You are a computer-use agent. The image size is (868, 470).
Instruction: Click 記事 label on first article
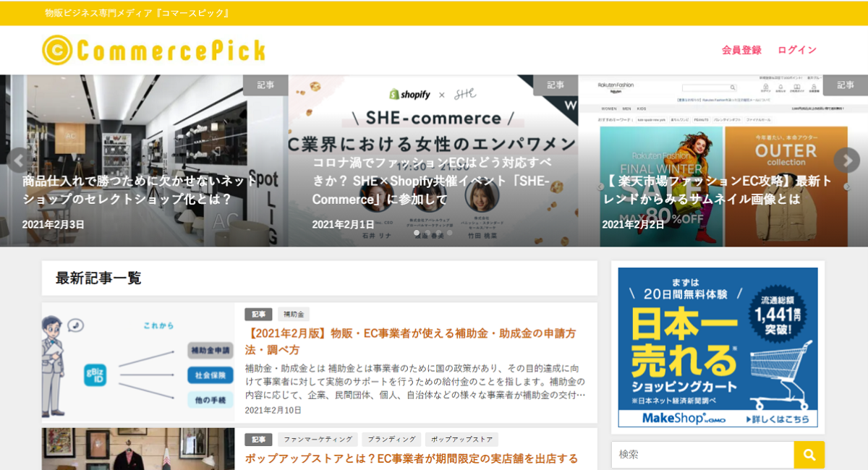(258, 315)
